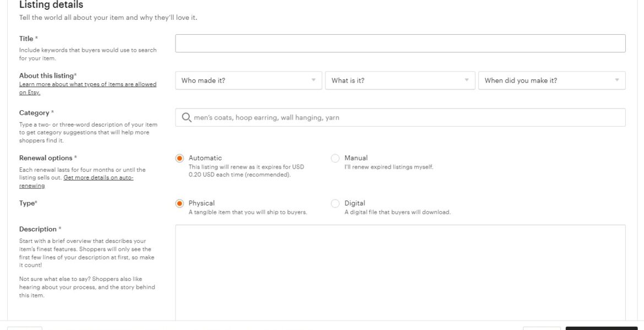644x330 pixels.
Task: Select Physical as the item type
Action: coord(179,203)
